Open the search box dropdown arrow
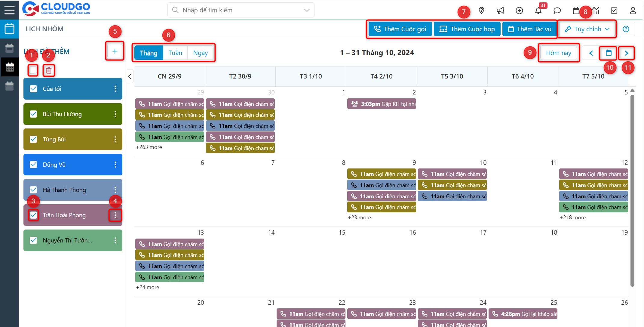 click(307, 10)
